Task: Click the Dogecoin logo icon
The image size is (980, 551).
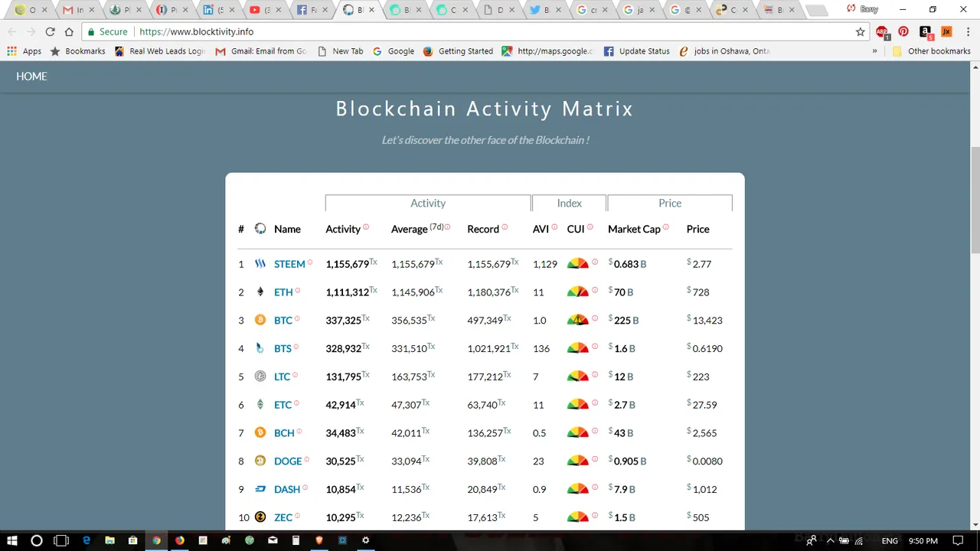Action: pyautogui.click(x=260, y=461)
